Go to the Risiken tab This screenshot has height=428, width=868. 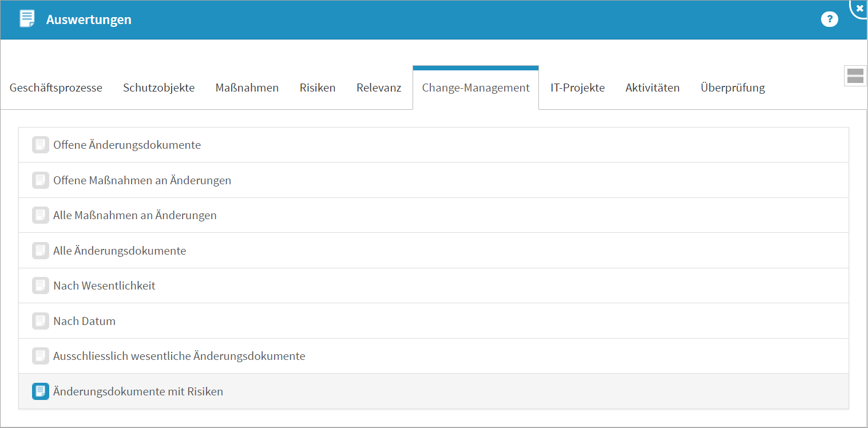tap(318, 88)
